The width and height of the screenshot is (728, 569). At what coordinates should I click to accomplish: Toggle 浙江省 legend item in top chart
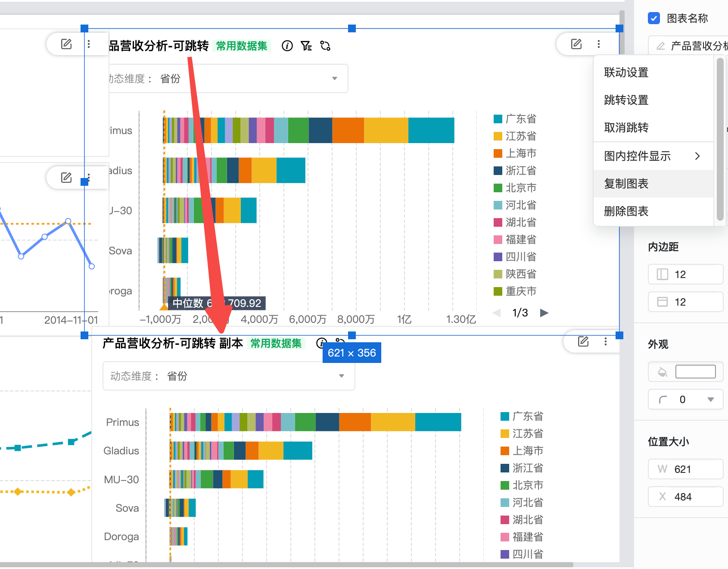515,171
